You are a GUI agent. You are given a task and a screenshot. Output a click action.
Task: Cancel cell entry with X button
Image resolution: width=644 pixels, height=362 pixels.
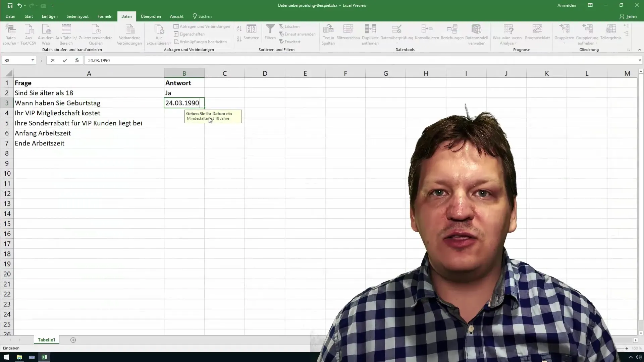(x=53, y=60)
